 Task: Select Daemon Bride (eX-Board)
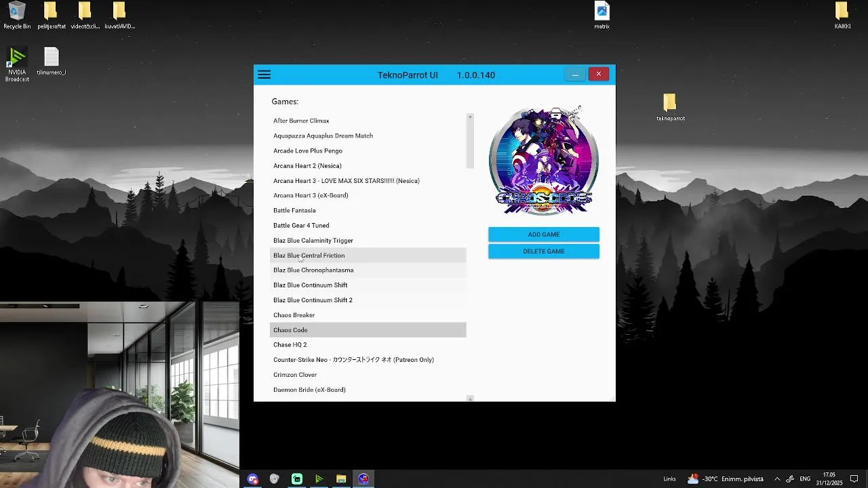[x=368, y=390]
